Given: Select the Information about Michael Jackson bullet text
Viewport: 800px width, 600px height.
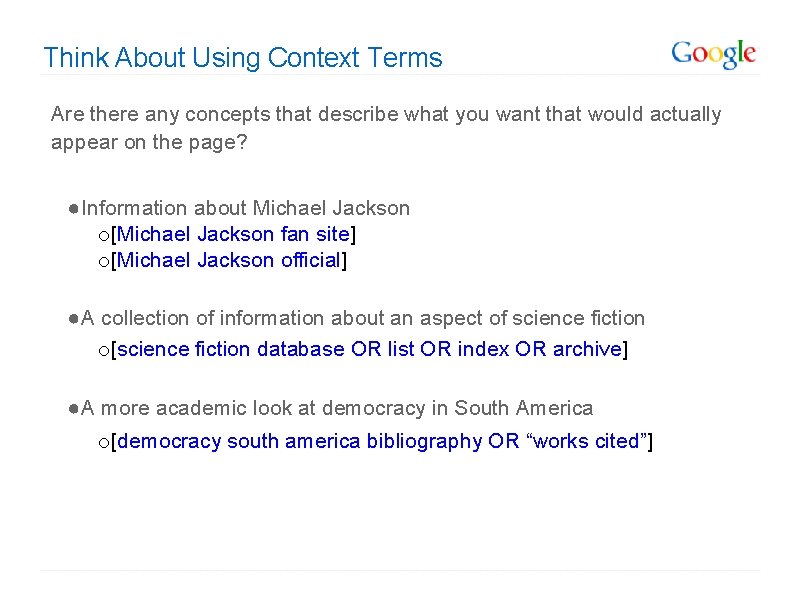Looking at the screenshot, I should [246, 208].
